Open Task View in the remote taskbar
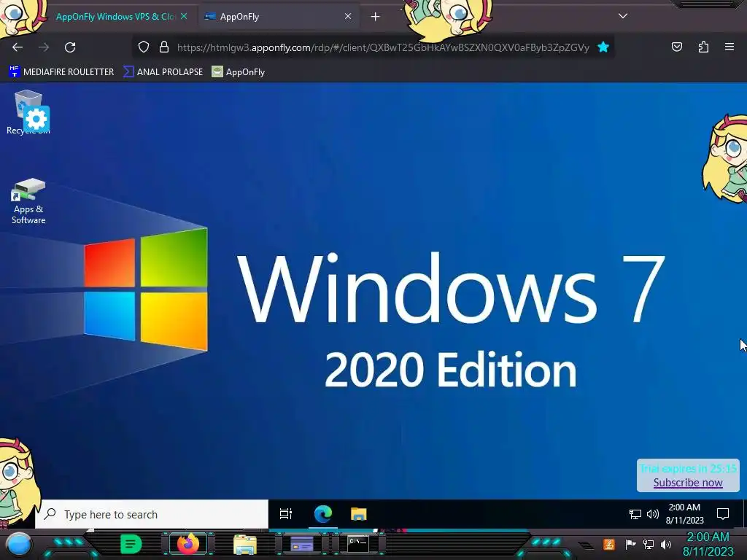 (x=286, y=514)
